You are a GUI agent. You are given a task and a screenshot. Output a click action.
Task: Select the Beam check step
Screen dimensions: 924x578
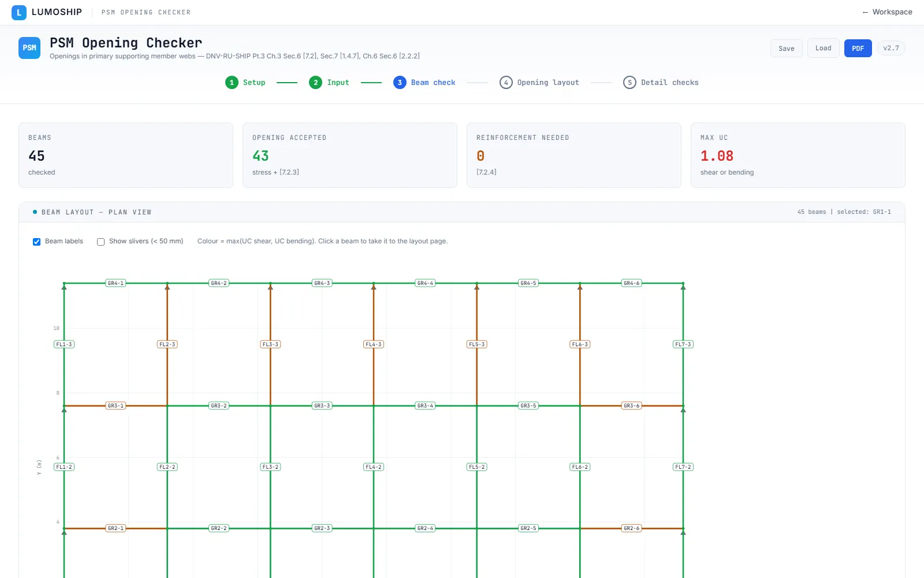(x=424, y=83)
